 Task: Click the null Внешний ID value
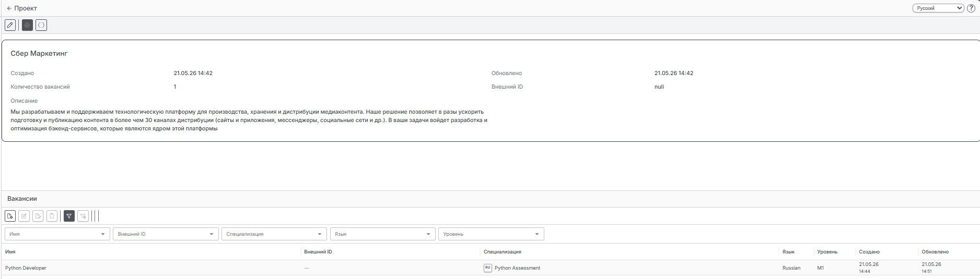coord(659,87)
